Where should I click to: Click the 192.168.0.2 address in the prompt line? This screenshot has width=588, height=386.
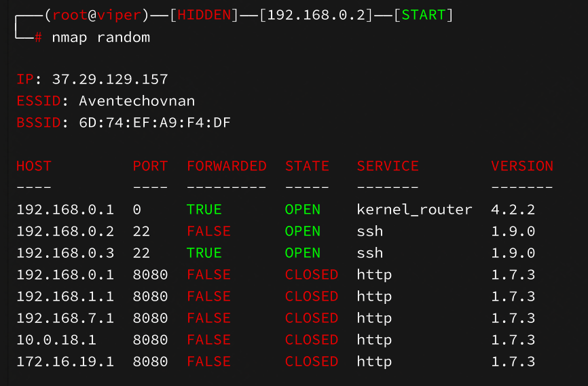(x=316, y=15)
